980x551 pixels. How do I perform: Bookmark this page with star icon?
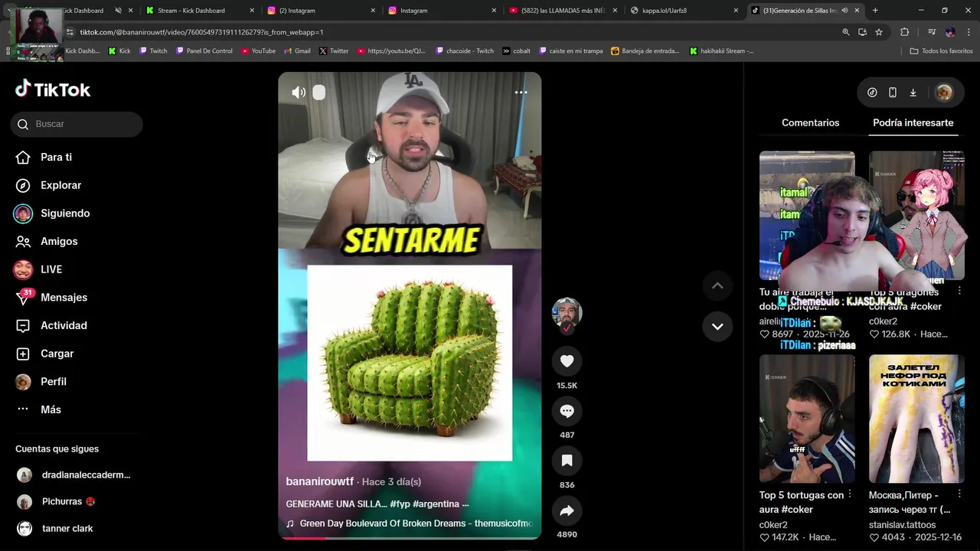879,32
